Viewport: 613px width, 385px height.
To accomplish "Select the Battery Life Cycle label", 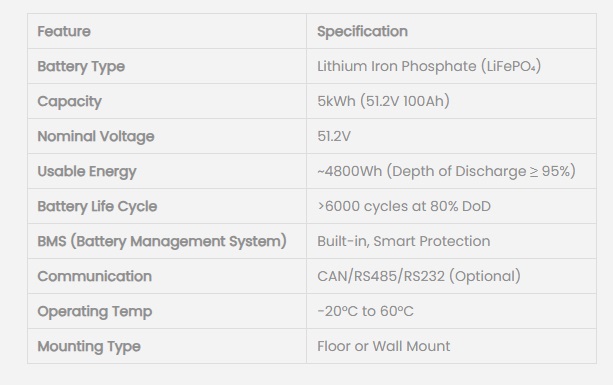I will 97,206.
